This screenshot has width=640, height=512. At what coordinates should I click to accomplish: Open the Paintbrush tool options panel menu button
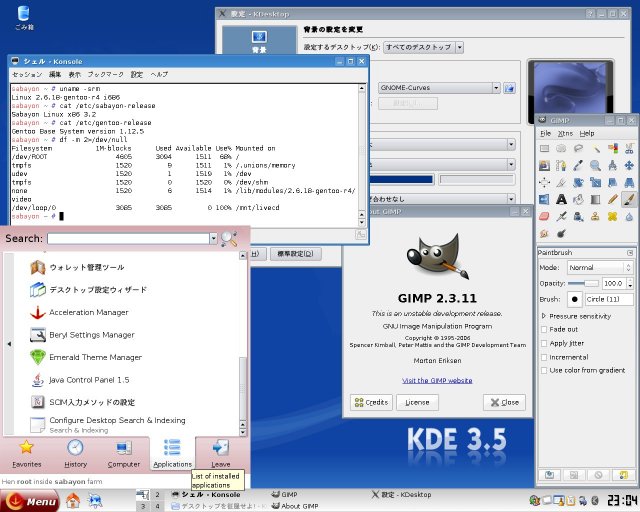(x=630, y=253)
